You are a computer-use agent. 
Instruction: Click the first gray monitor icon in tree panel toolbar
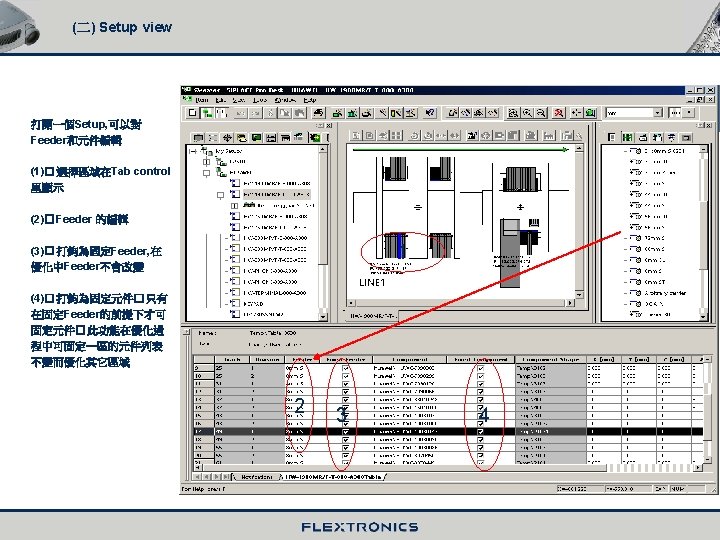[198, 137]
